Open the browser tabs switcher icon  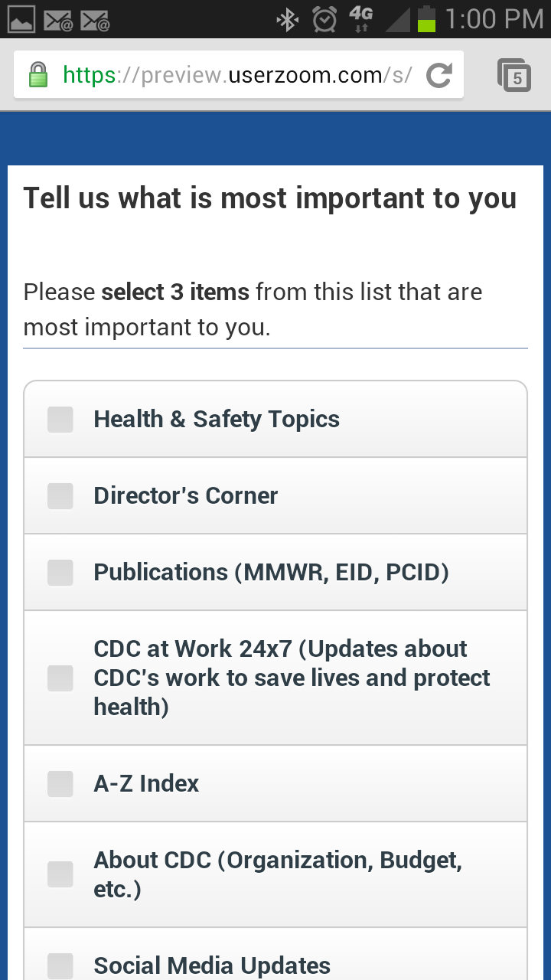(x=514, y=75)
